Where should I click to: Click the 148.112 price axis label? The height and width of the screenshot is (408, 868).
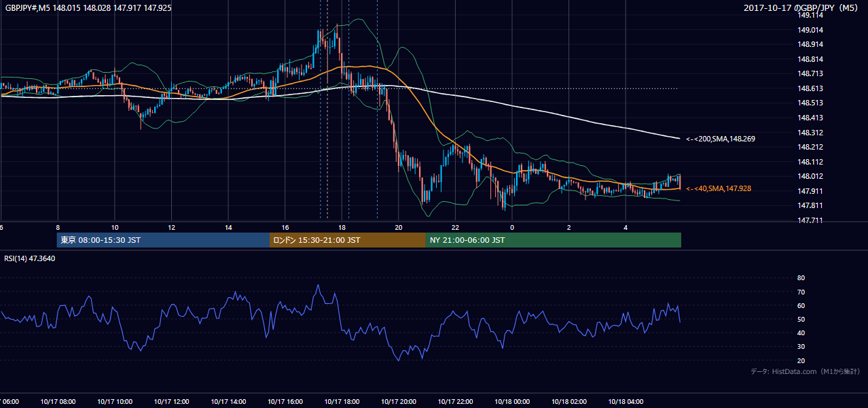(x=810, y=162)
